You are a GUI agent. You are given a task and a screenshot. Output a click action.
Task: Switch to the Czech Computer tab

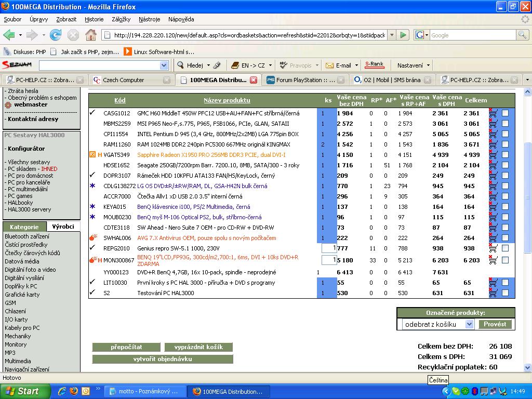pos(124,80)
